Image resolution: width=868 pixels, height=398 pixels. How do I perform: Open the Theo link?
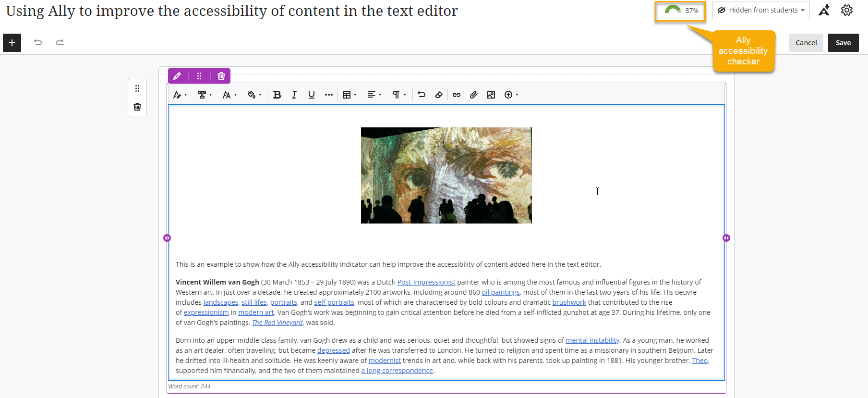pyautogui.click(x=700, y=361)
